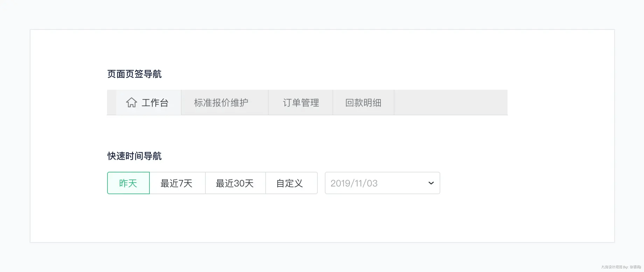The image size is (644, 272).
Task: Select the 工作台 tab label
Action: coord(155,103)
